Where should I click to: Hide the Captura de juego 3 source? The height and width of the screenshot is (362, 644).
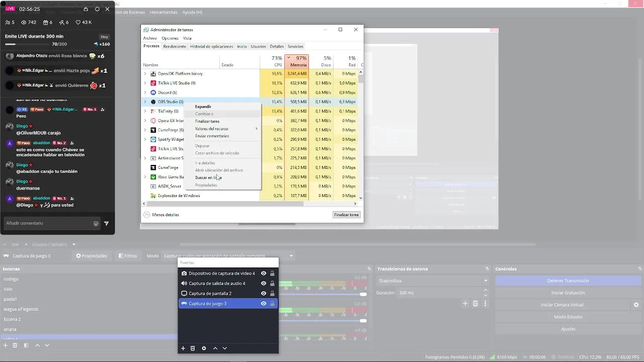coord(263,304)
